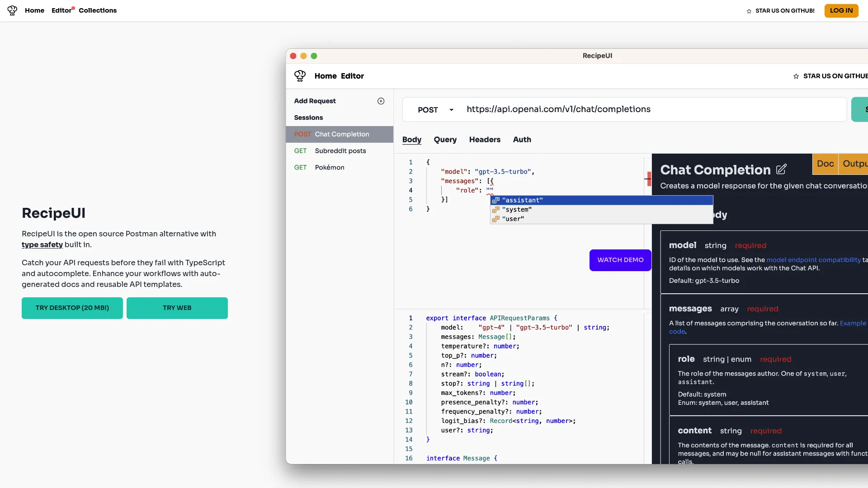Click the "messages" parameter name in docs
This screenshot has width=868, height=488.
pyautogui.click(x=690, y=309)
